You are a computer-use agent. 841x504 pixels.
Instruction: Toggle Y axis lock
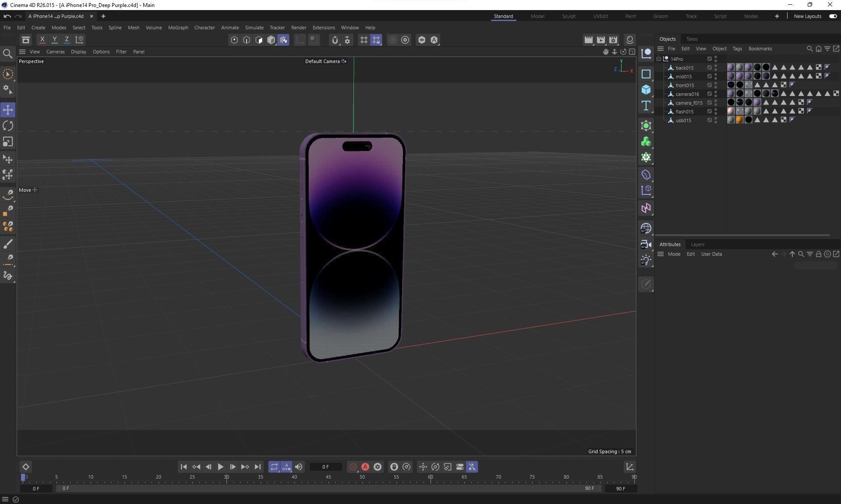[54, 40]
